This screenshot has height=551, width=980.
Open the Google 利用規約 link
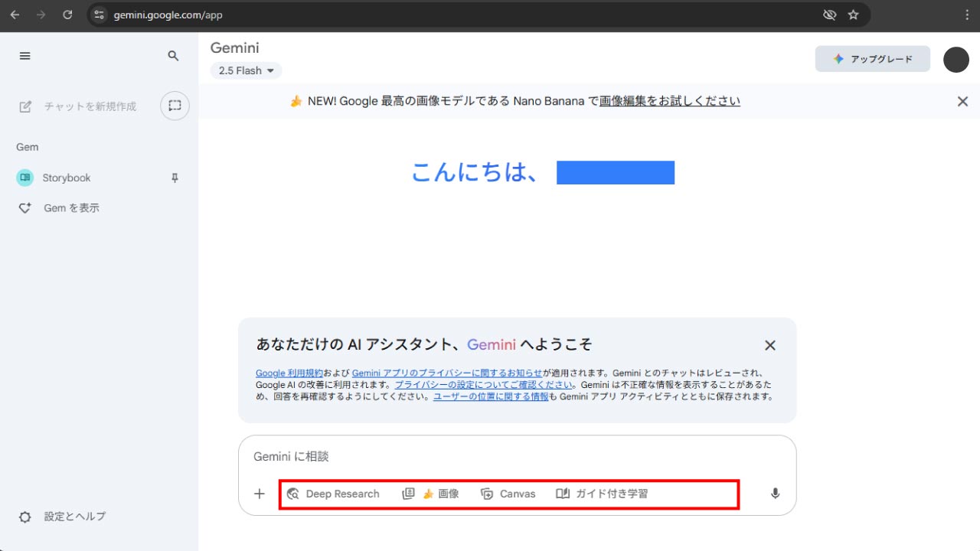[289, 373]
